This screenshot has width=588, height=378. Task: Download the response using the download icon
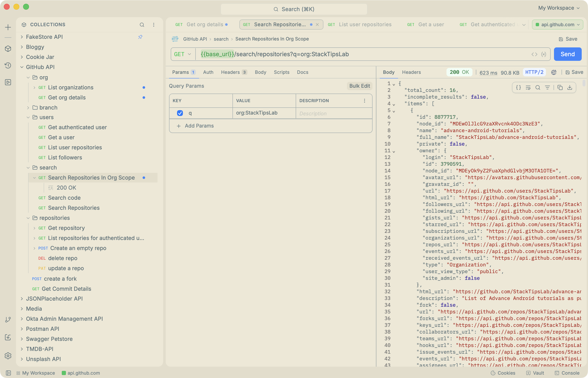pyautogui.click(x=570, y=87)
